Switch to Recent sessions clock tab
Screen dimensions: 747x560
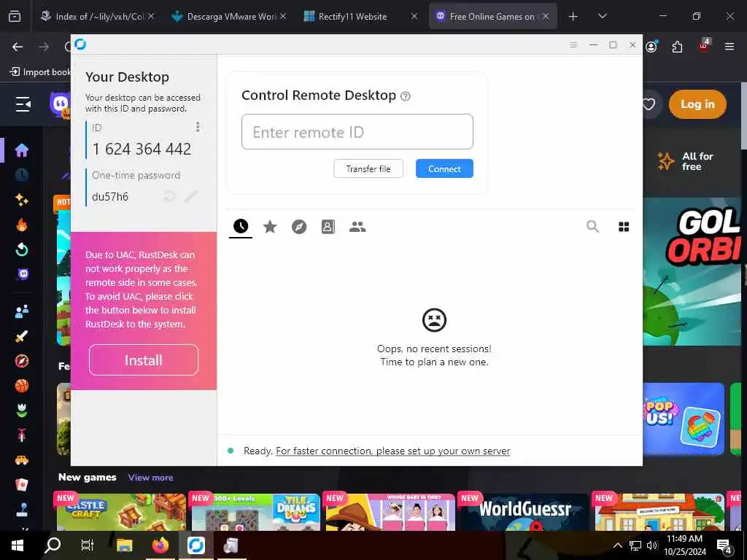(x=241, y=226)
